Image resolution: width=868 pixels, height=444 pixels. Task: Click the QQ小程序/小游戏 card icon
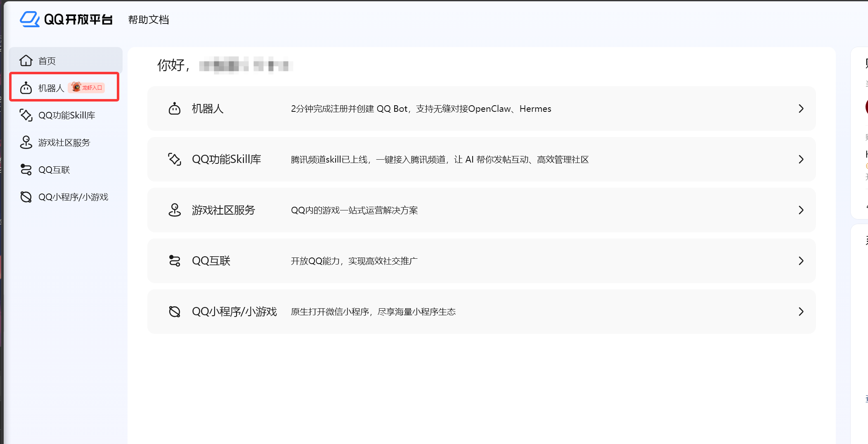click(x=175, y=312)
